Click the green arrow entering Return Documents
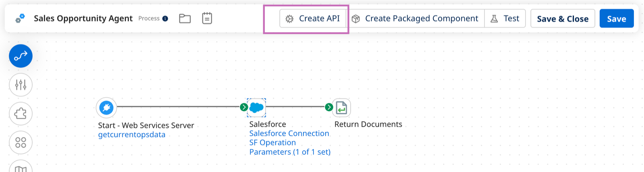Screen dimensions: 644x172 329,107
